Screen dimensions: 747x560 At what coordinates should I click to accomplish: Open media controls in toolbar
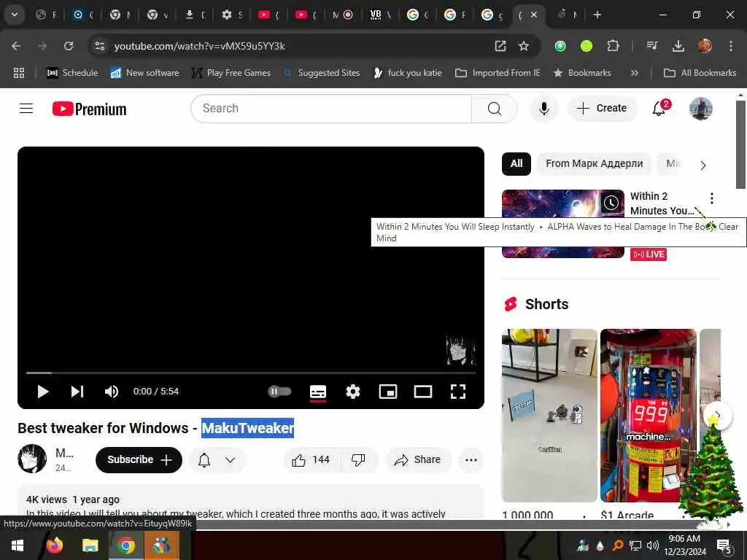[651, 46]
